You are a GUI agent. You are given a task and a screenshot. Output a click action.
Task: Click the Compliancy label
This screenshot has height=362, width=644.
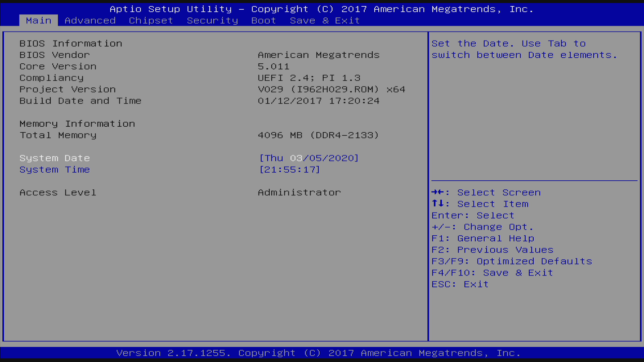pos(52,78)
